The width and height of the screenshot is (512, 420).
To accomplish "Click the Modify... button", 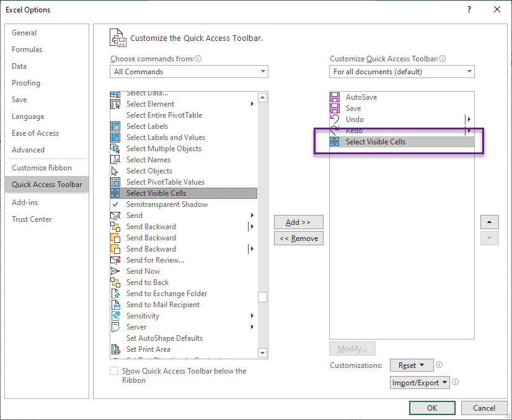I will click(352, 349).
